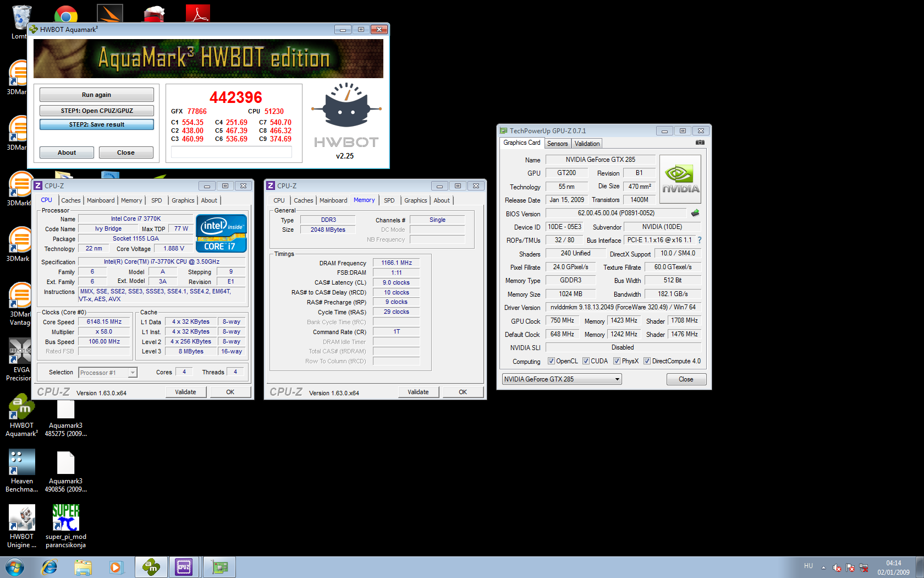Click the 442396 Aquamark score
Screen dimensions: 924x578
pos(236,97)
